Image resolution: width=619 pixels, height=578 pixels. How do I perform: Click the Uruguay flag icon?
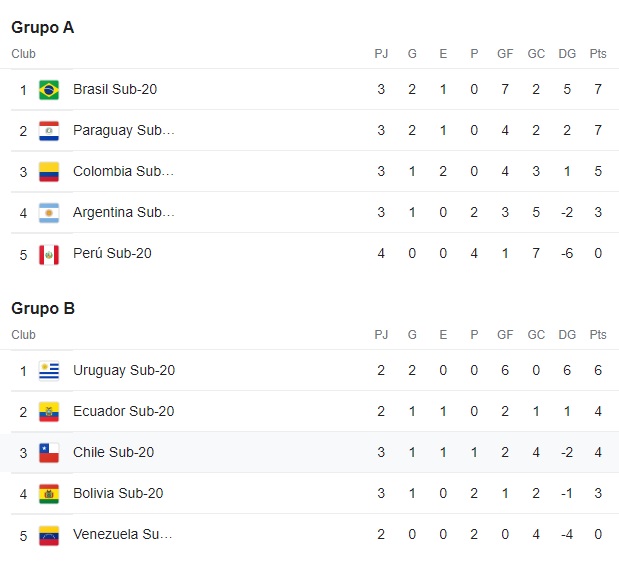(49, 371)
